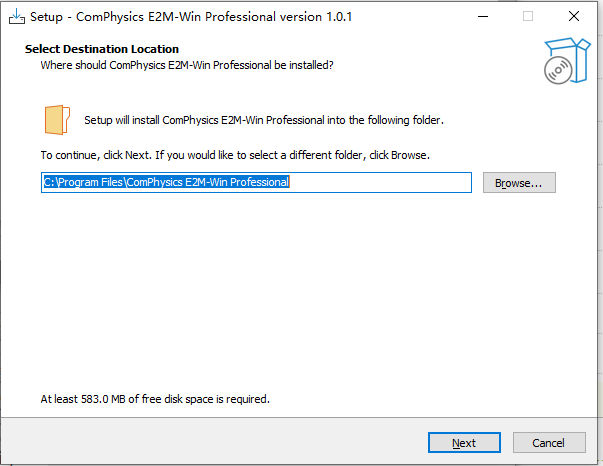Proceed with the Next button
Screen dimensions: 603x466
pyautogui.click(x=464, y=443)
